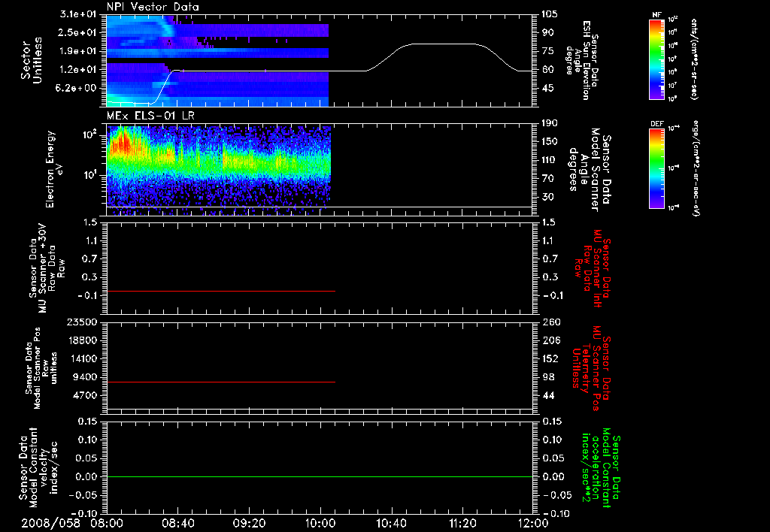Click the 90 degree sun elevation tick
The image size is (770, 532).
547,32
